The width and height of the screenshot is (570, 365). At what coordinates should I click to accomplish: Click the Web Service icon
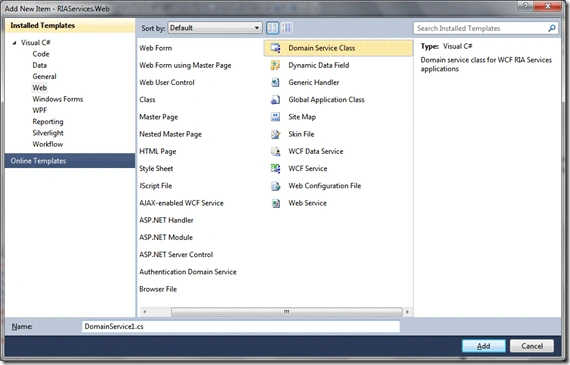pos(276,203)
